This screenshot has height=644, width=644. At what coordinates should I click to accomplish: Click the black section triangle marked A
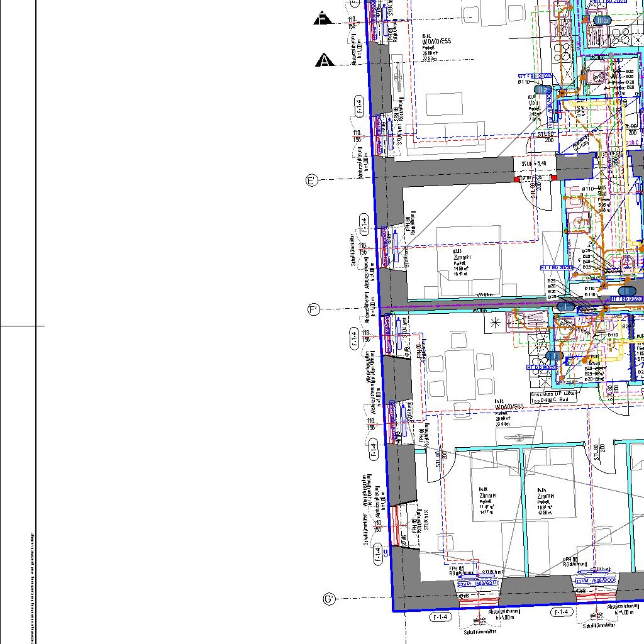(324, 61)
